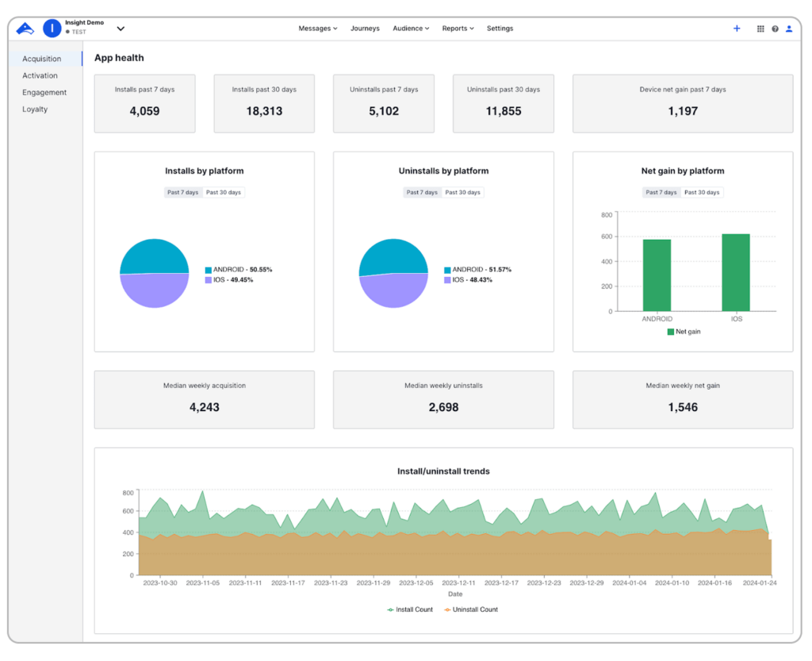Click the Insight Demo project avatar
Screen dimensions: 812x661
pyautogui.click(x=52, y=29)
